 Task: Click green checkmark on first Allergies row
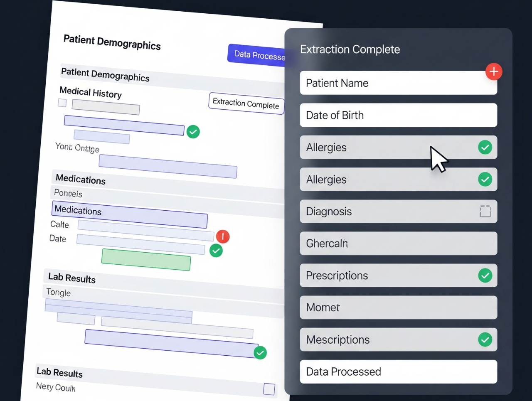click(x=485, y=147)
